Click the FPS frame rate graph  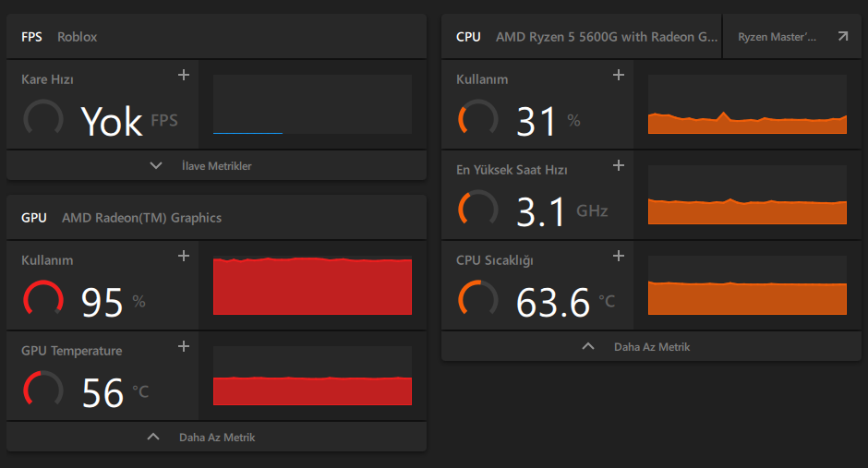tap(312, 105)
